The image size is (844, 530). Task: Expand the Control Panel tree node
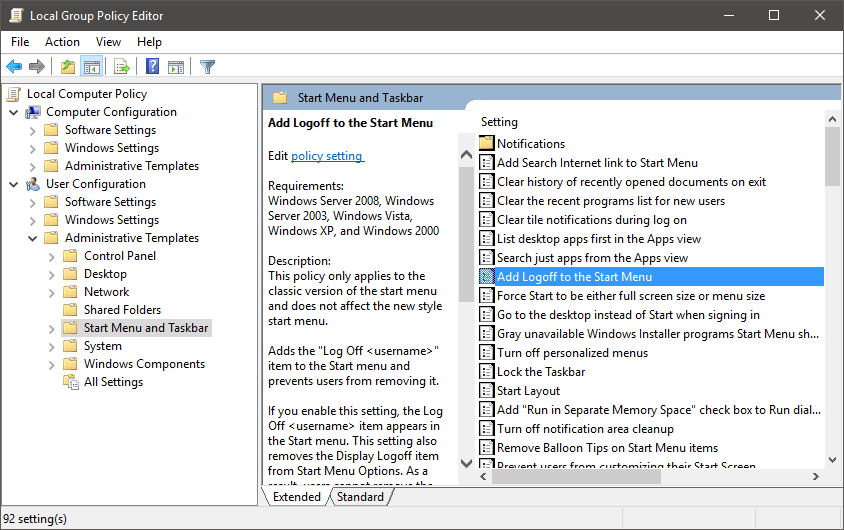(52, 257)
